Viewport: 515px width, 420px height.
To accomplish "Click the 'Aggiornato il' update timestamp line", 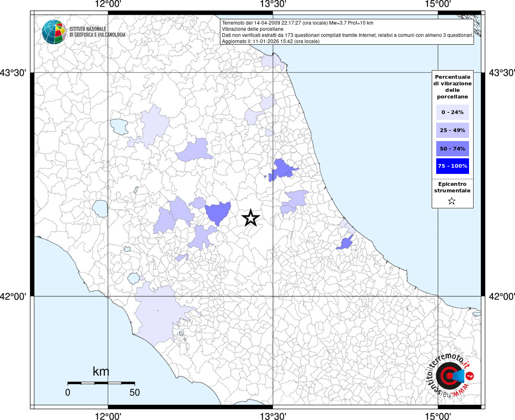I will (x=270, y=41).
